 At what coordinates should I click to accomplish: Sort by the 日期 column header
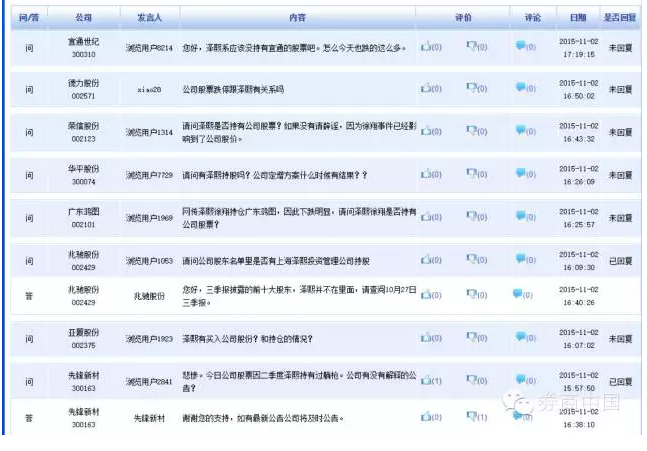578,18
